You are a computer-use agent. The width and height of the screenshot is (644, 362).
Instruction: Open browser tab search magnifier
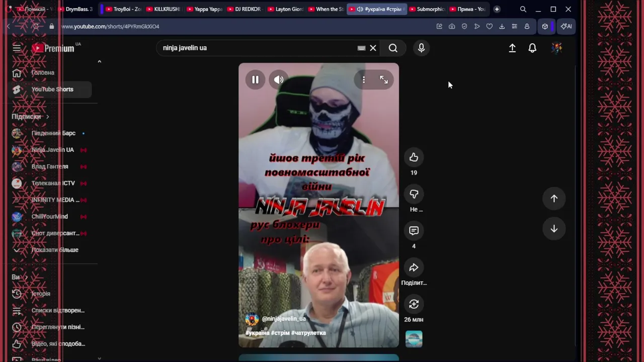point(523,9)
